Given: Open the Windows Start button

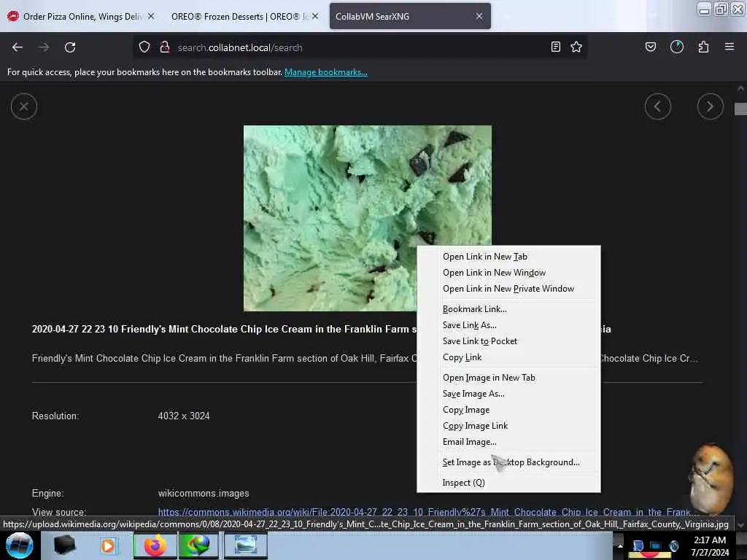Looking at the screenshot, I should click(20, 545).
